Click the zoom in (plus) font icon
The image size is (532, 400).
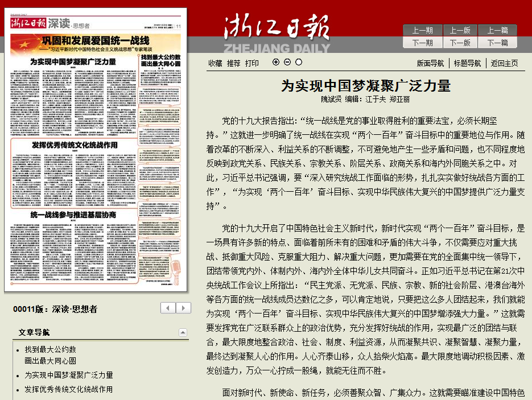pos(276,62)
